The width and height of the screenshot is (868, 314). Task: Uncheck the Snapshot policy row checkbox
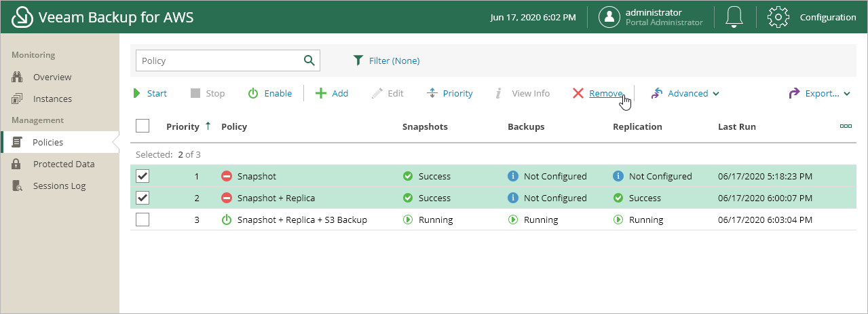[143, 176]
